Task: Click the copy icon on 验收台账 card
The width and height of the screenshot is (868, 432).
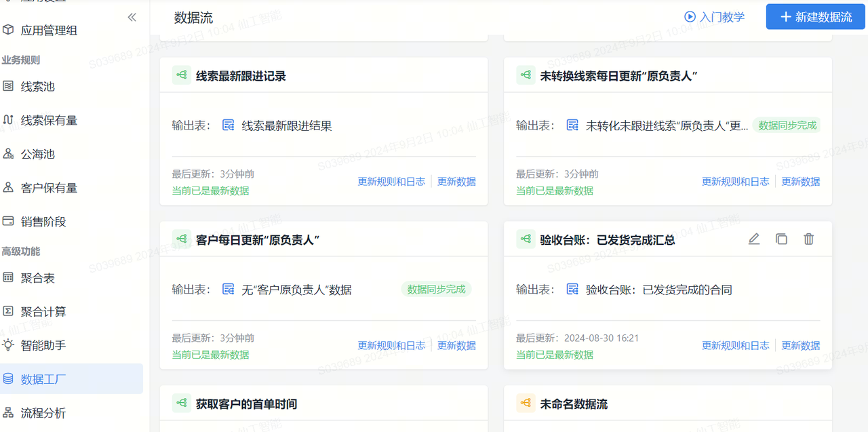Action: tap(781, 239)
